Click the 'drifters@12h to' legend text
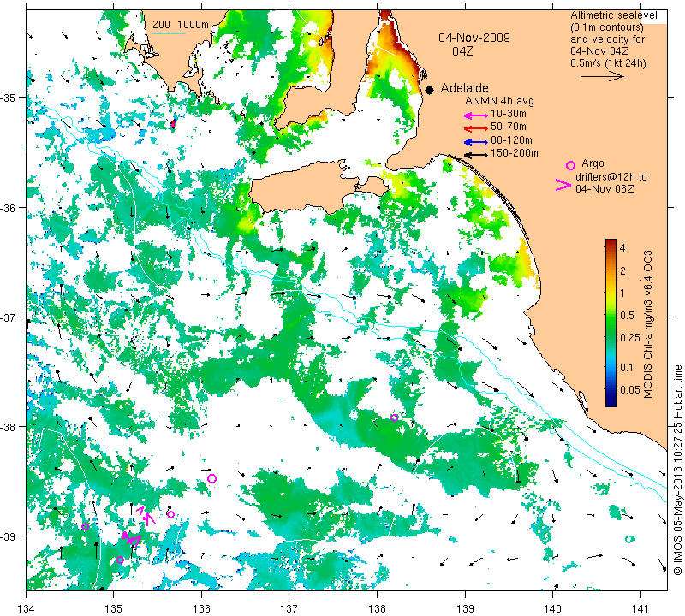The width and height of the screenshot is (685, 616). pos(611,177)
